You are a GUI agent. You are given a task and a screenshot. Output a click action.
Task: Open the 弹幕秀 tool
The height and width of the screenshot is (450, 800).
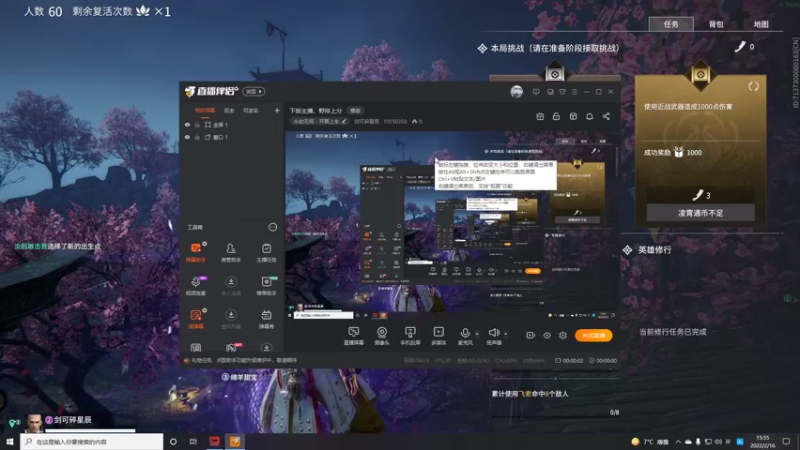[x=266, y=319]
